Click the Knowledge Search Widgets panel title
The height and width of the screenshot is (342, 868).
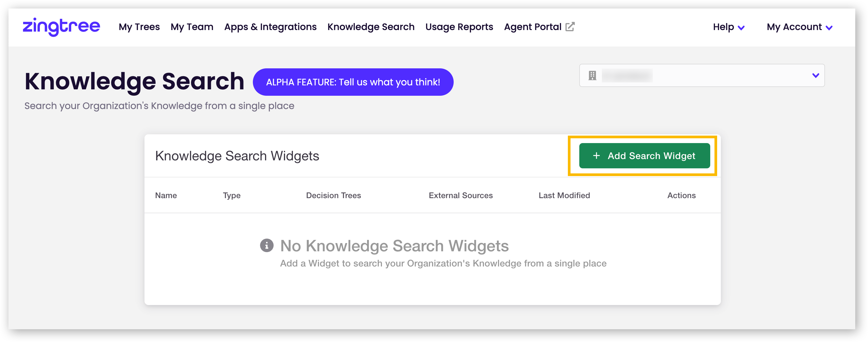click(x=237, y=156)
